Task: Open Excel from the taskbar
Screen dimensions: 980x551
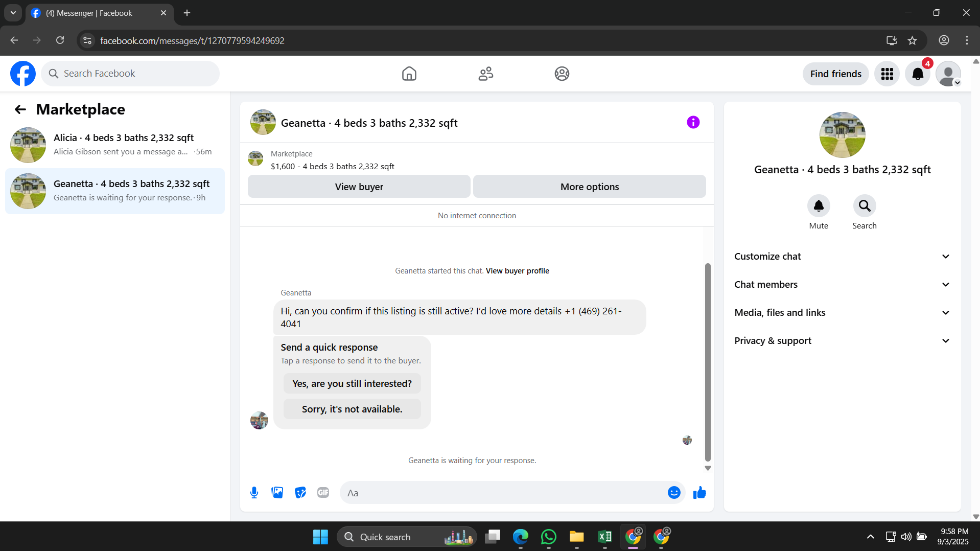Action: [x=604, y=537]
